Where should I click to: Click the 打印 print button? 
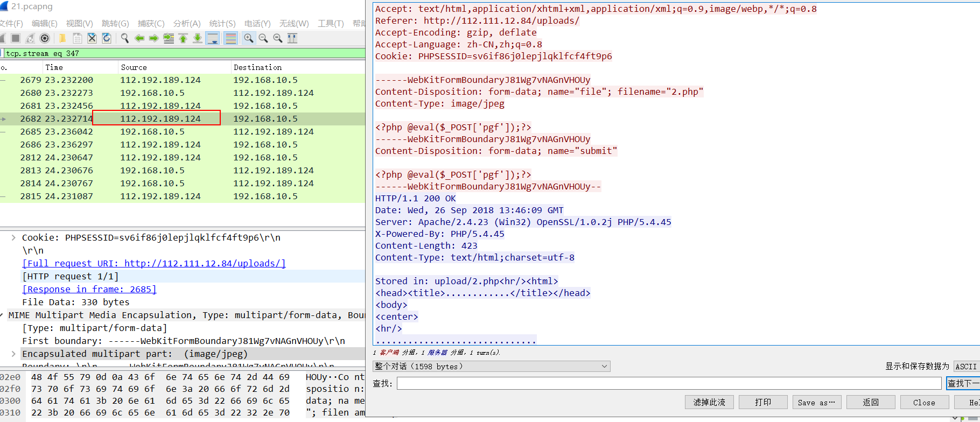763,402
